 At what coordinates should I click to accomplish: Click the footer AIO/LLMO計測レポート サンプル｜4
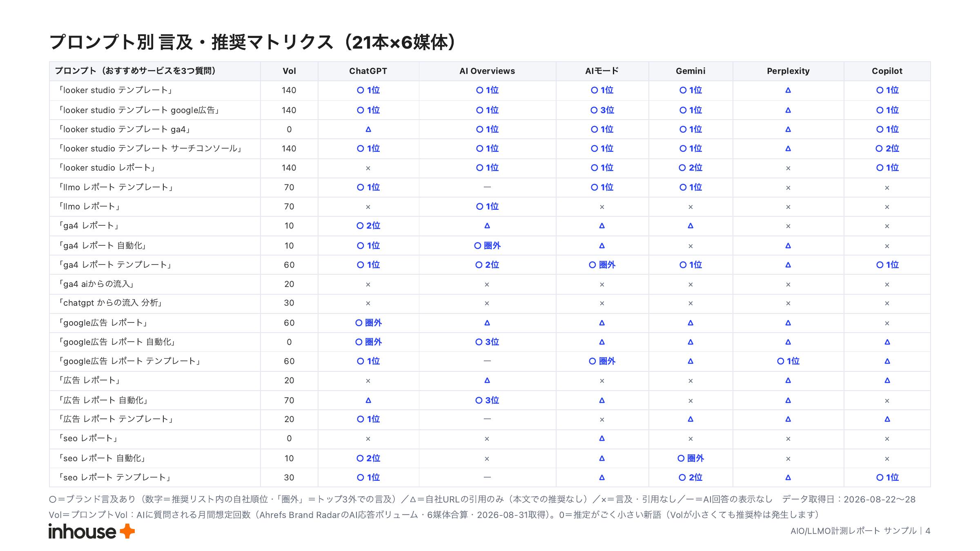pyautogui.click(x=860, y=531)
